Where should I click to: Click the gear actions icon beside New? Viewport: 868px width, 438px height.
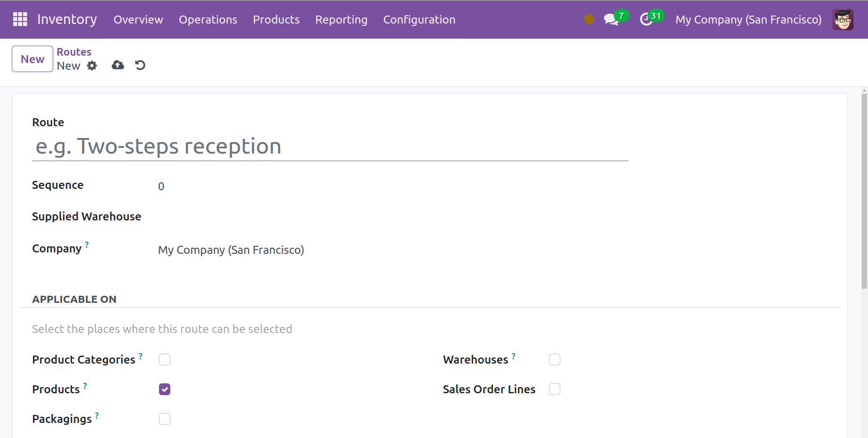click(x=92, y=66)
